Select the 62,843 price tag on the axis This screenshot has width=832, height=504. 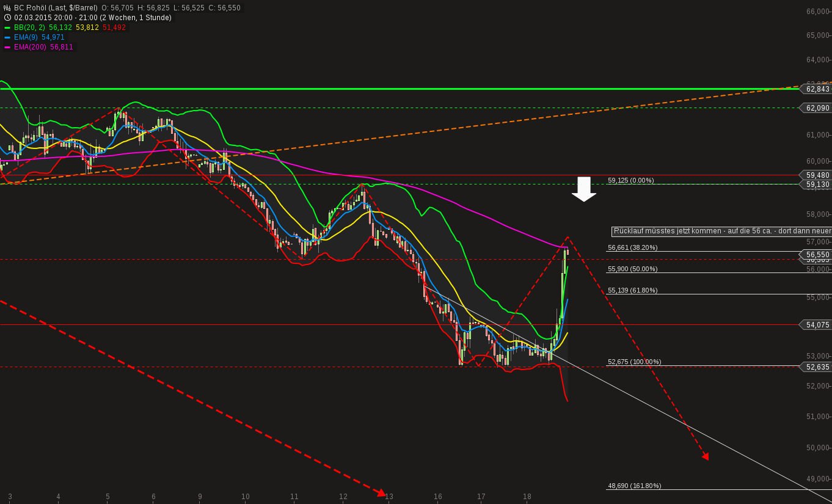(x=817, y=89)
